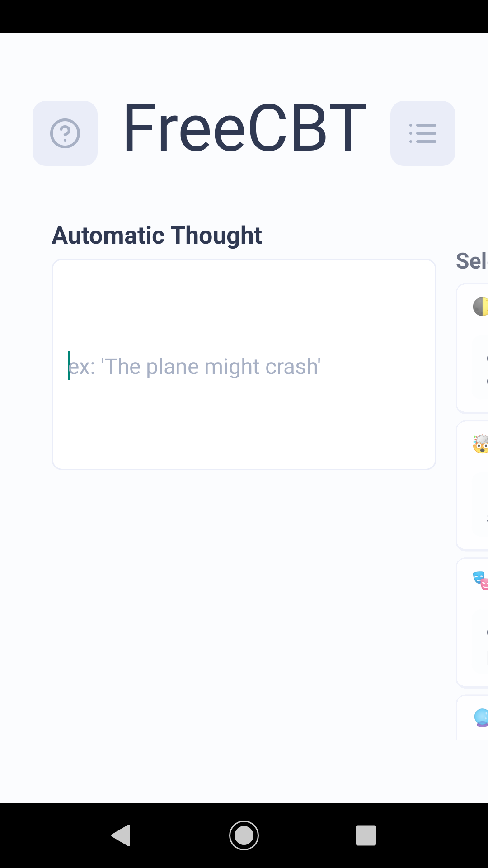The height and width of the screenshot is (868, 488).
Task: Tap the Android home circle
Action: coord(244,835)
